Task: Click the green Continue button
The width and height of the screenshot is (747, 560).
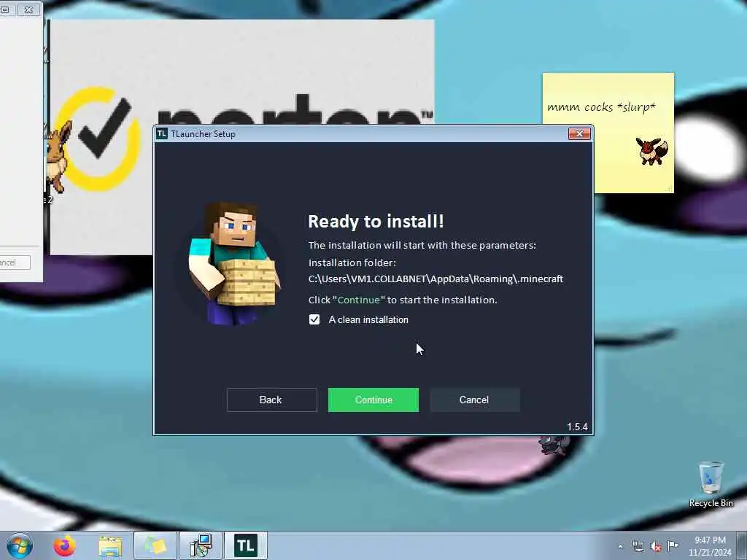Action: (373, 400)
